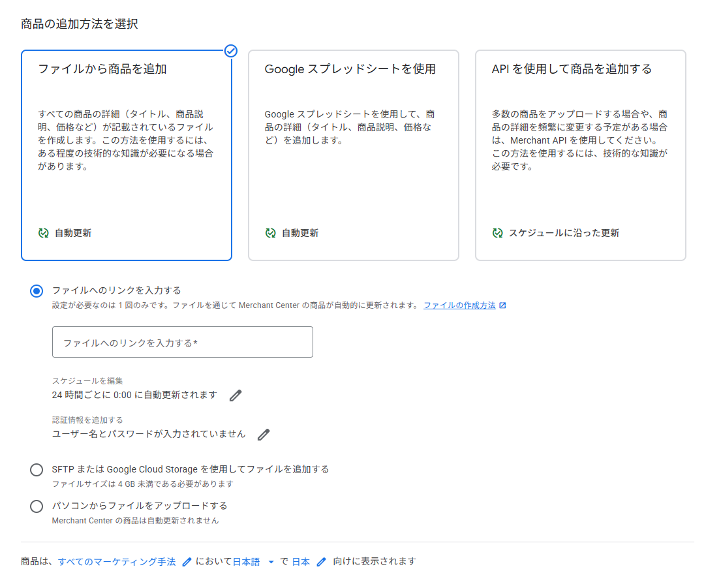The height and width of the screenshot is (588, 706).
Task: Click Merchant Center の商品は自動更新されません text
Action: click(x=135, y=521)
